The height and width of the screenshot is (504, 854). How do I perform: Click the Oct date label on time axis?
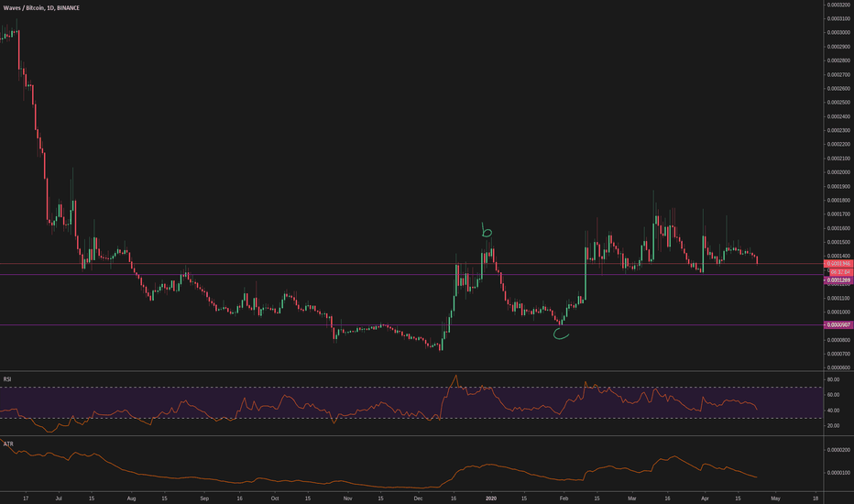click(x=275, y=498)
